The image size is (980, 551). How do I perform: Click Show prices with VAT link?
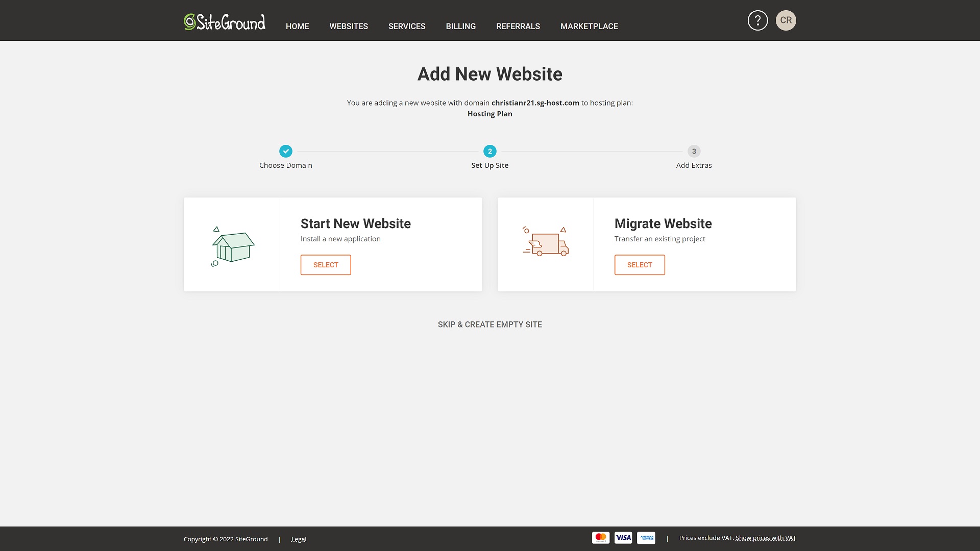[x=766, y=538]
